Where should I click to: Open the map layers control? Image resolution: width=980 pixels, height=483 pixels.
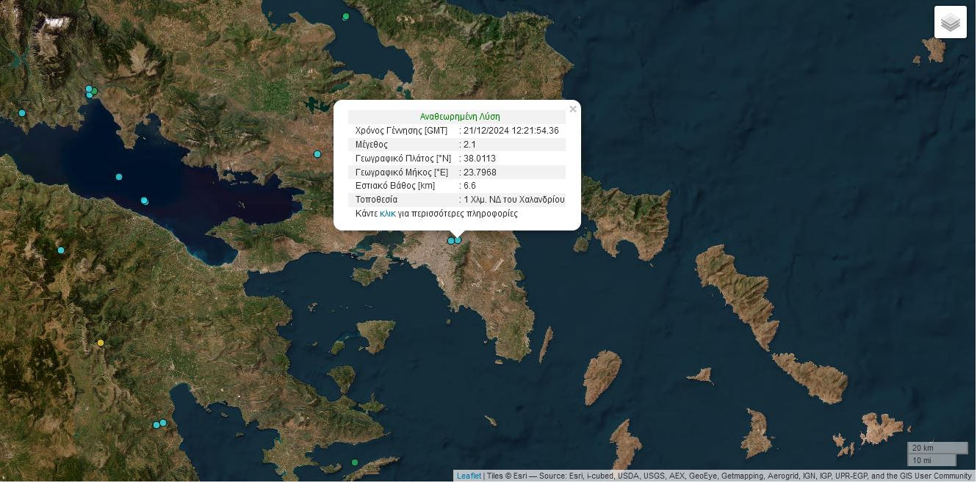click(950, 22)
